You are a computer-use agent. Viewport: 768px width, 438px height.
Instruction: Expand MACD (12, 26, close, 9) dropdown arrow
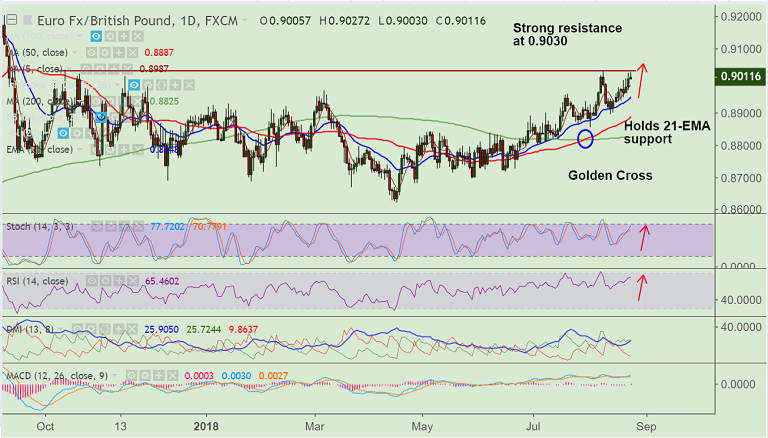point(114,376)
